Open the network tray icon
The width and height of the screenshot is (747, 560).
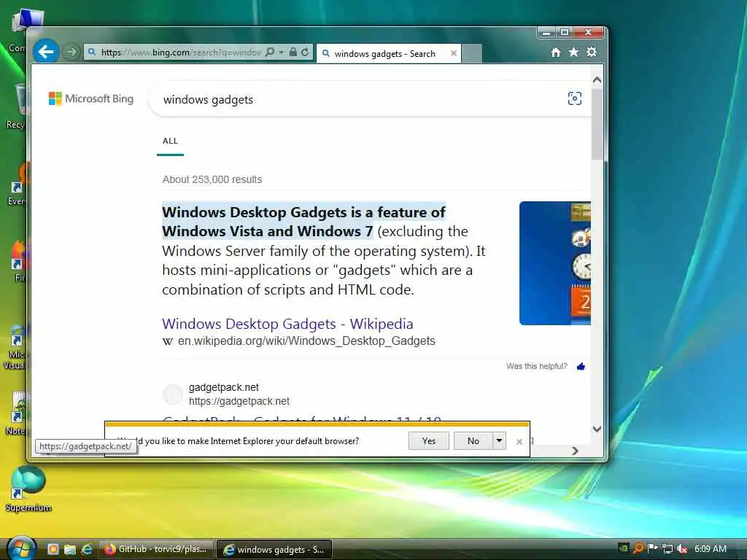click(667, 548)
